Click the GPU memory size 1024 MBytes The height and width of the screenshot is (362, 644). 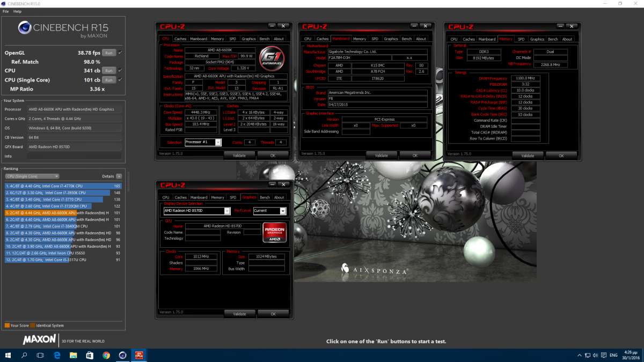coord(266,257)
